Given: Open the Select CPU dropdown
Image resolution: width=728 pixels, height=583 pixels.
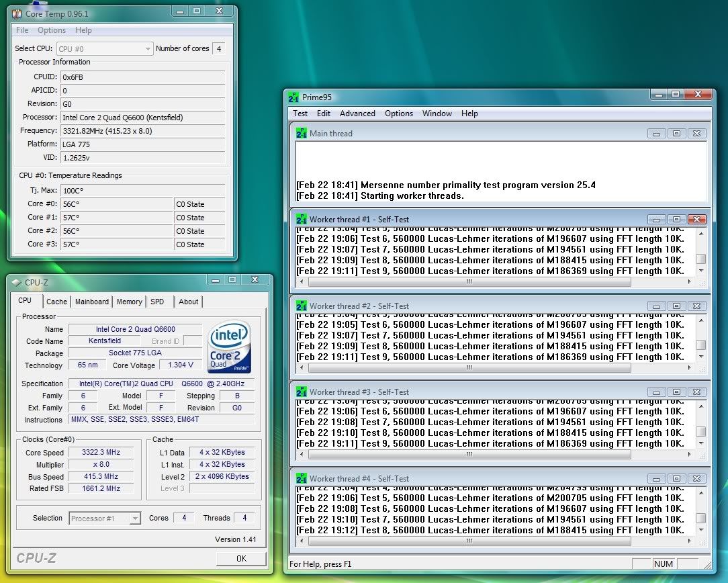Looking at the screenshot, I should 148,49.
